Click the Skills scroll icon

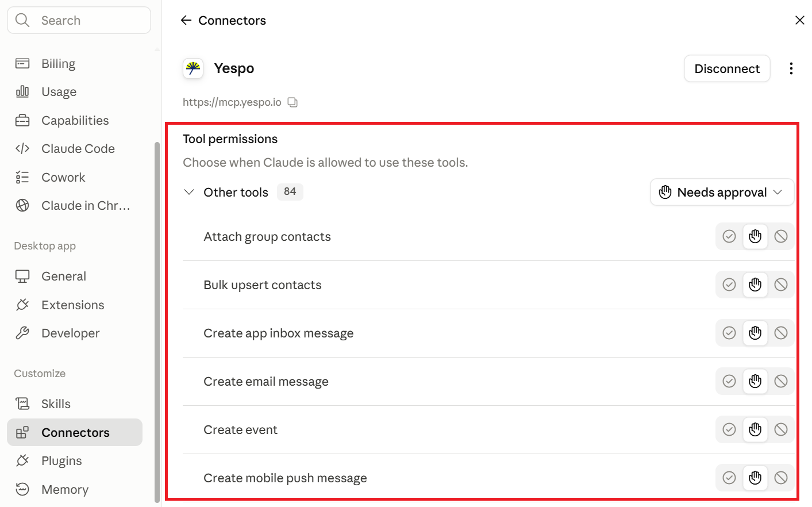coord(22,404)
